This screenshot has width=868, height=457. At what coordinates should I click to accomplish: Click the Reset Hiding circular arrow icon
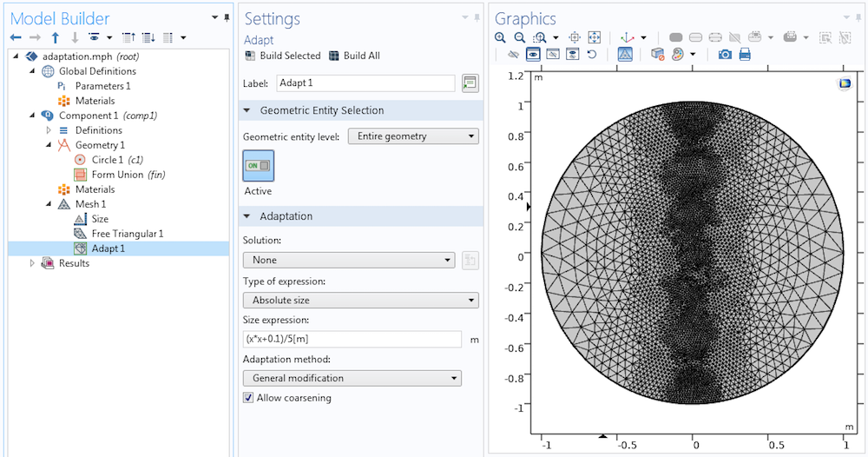[x=592, y=54]
